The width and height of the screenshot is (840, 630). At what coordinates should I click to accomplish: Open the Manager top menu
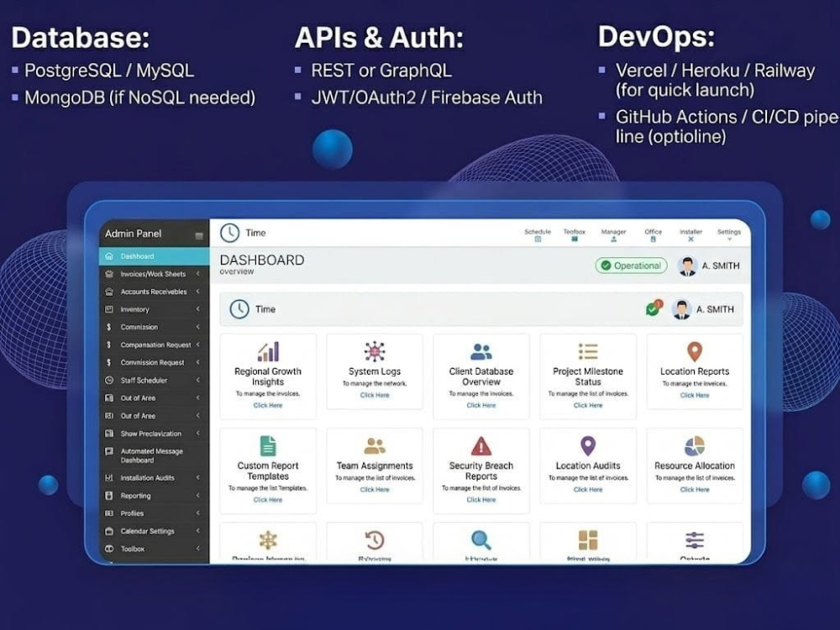(613, 235)
